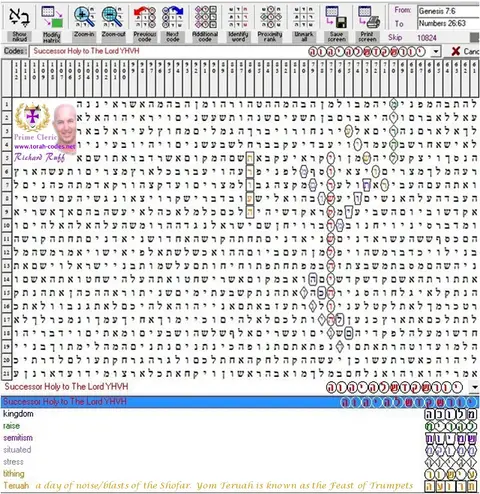Click the Prime Cleric emblem image
Screen dimensions: 480x494
pyautogui.click(x=32, y=118)
